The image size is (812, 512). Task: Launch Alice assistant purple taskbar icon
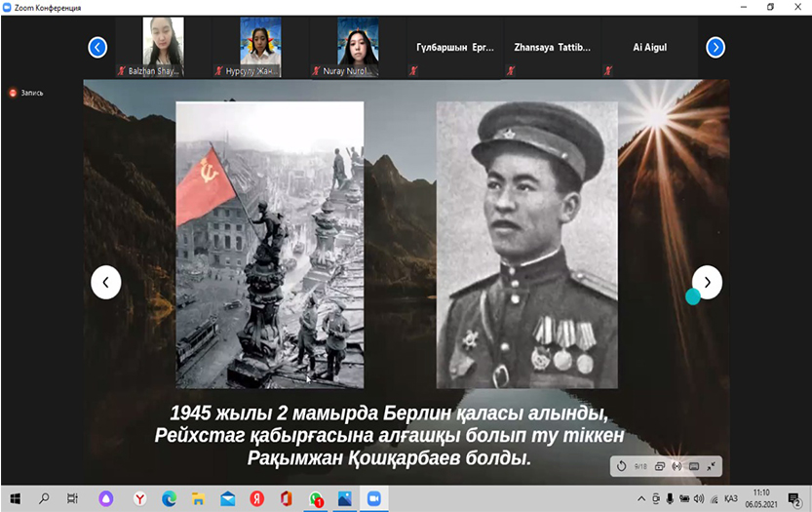[x=105, y=498]
